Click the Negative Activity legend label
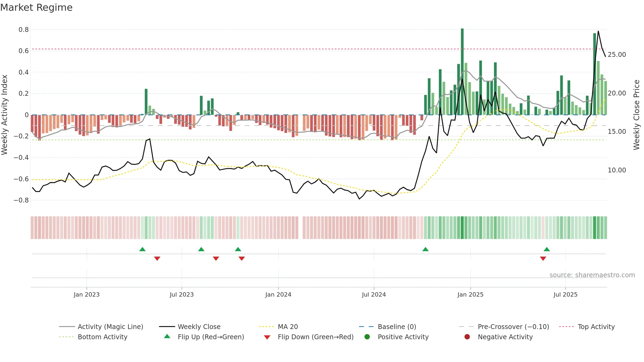Viewport: 644px width, 362px height. (x=505, y=337)
